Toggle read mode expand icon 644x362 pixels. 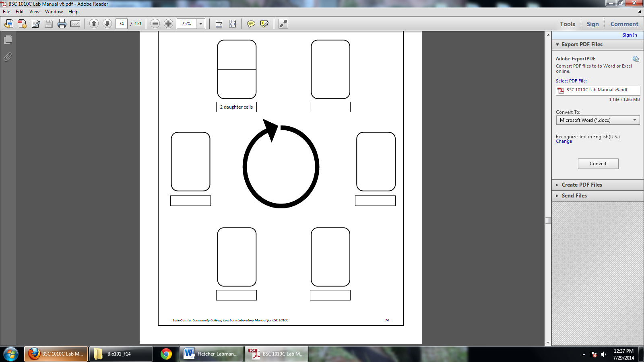coord(283,24)
